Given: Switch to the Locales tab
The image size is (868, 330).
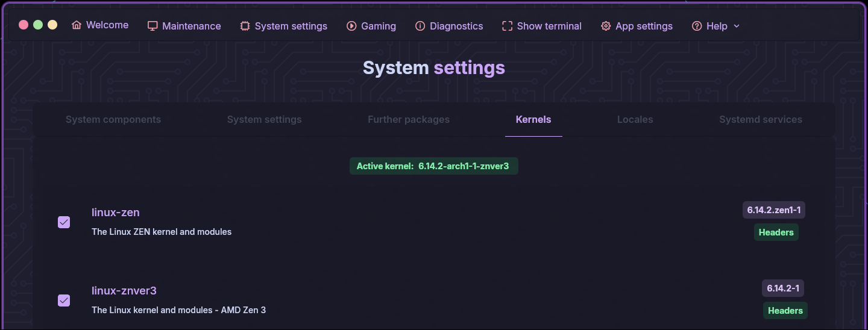Looking at the screenshot, I should (635, 119).
